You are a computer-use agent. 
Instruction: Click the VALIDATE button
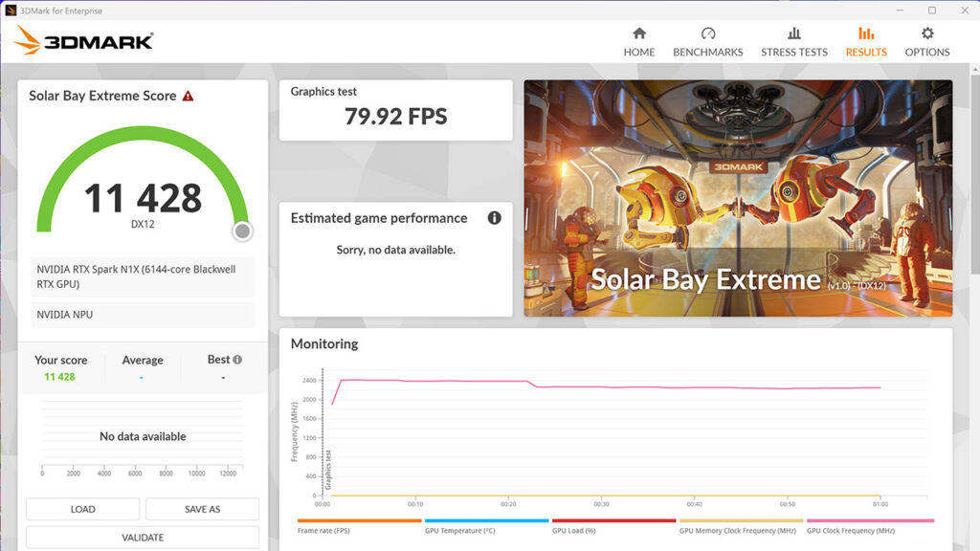point(143,538)
